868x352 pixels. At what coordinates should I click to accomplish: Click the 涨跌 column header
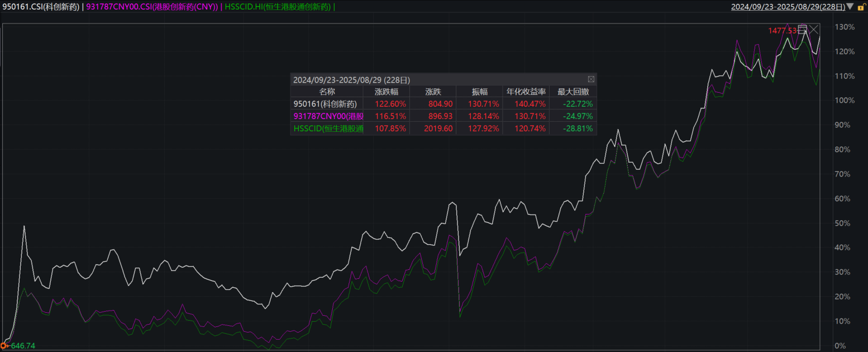(x=432, y=92)
